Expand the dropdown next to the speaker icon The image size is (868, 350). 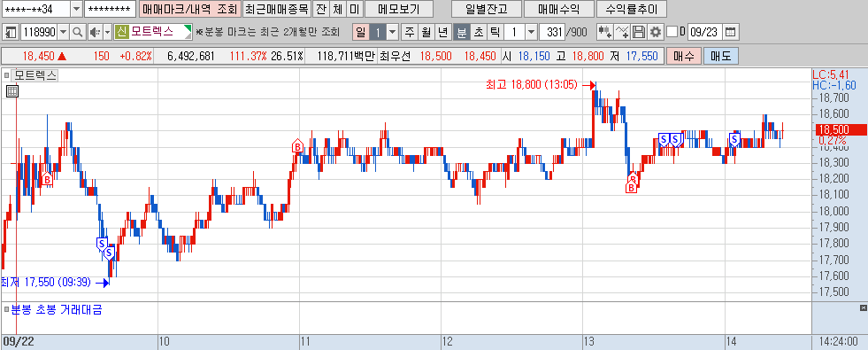click(107, 32)
